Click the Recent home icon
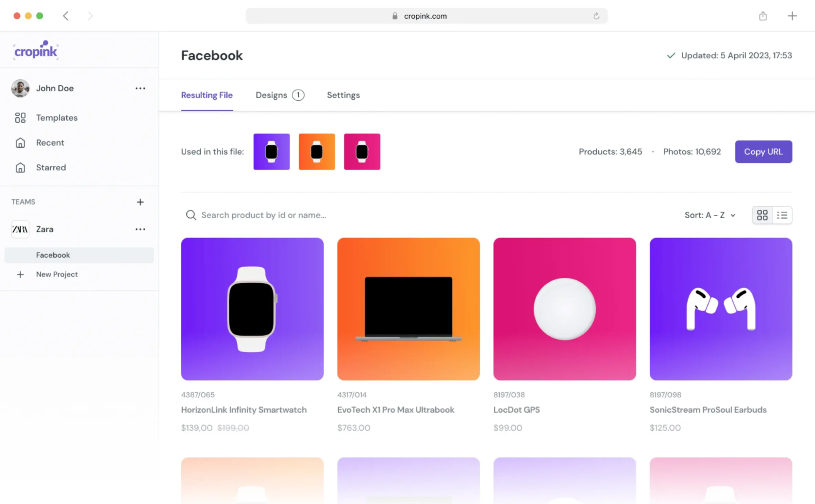The width and height of the screenshot is (815, 504). pos(20,143)
